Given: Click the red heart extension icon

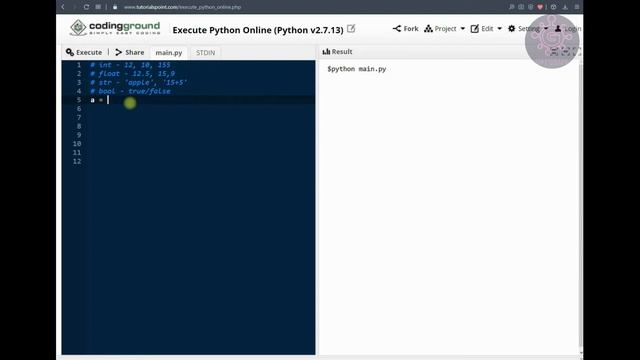Looking at the screenshot, I should click(540, 7).
